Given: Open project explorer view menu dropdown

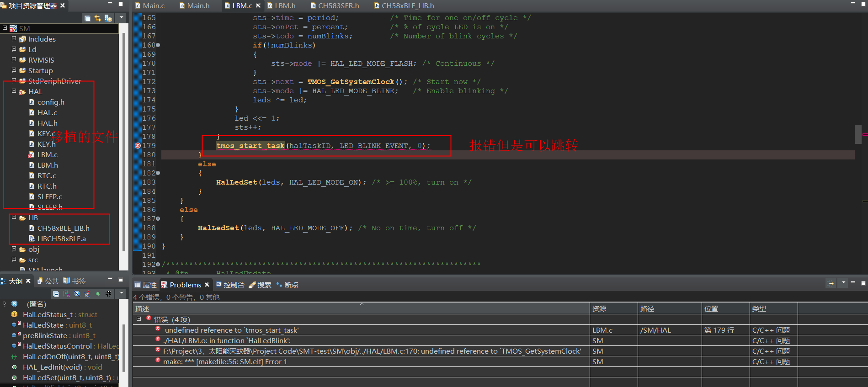Looking at the screenshot, I should [x=122, y=18].
